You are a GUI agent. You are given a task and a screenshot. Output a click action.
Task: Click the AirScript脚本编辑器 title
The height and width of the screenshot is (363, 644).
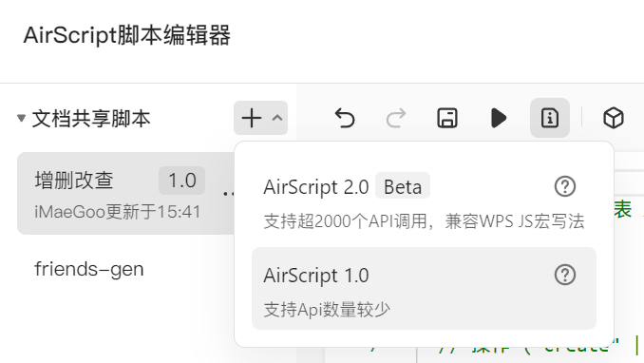(127, 35)
